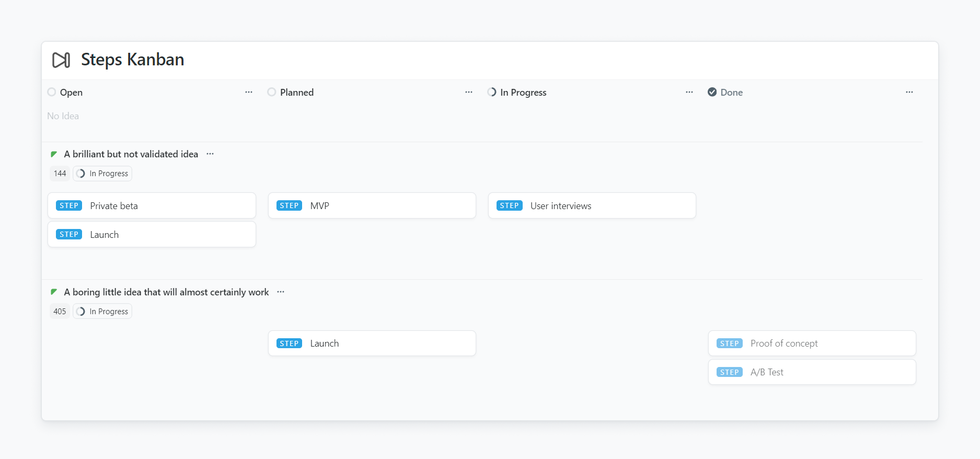
Task: Open the Done column options menu
Action: 909,92
